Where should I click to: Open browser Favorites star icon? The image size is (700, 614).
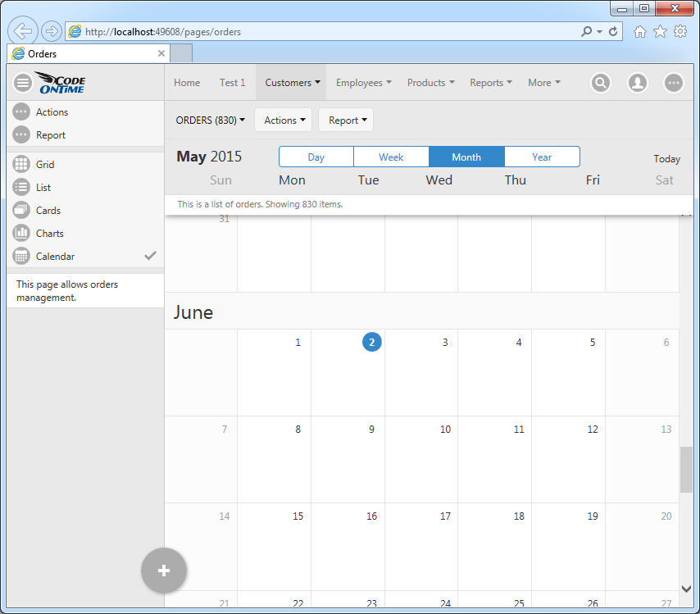(x=660, y=31)
